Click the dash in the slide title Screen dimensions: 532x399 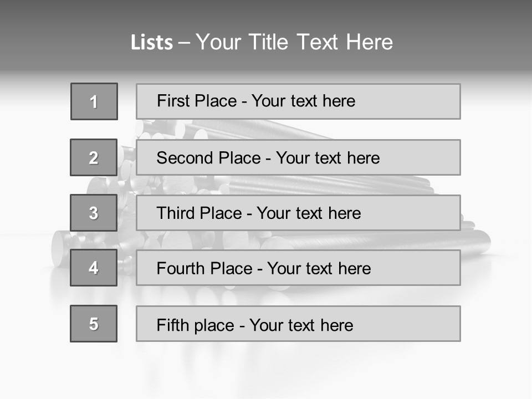184,43
